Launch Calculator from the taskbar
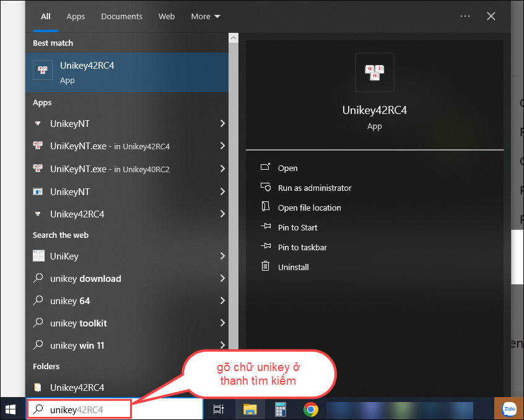Image resolution: width=524 pixels, height=420 pixels. coord(281,409)
